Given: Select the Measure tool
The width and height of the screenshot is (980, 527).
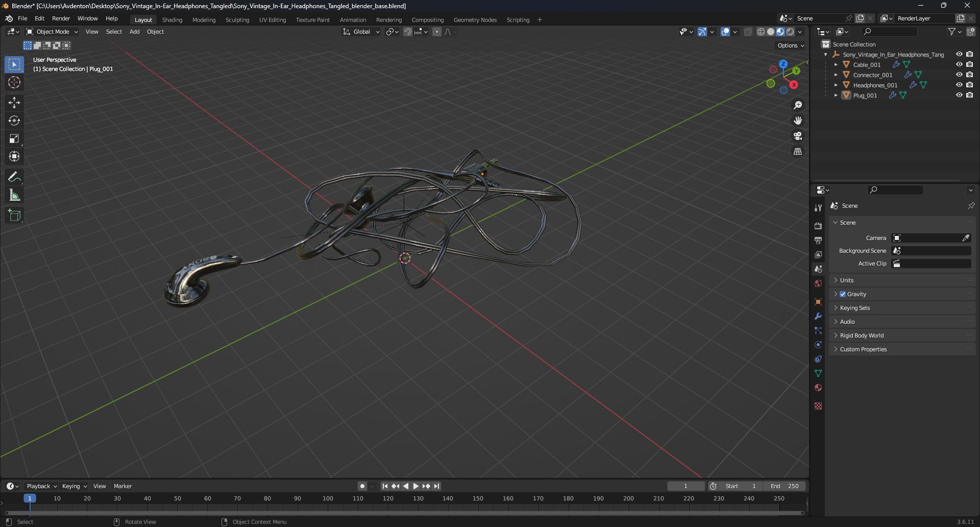Looking at the screenshot, I should click(14, 195).
